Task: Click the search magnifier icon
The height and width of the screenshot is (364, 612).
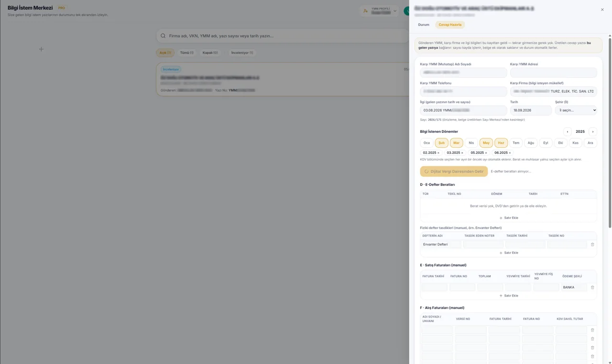Action: tap(163, 36)
